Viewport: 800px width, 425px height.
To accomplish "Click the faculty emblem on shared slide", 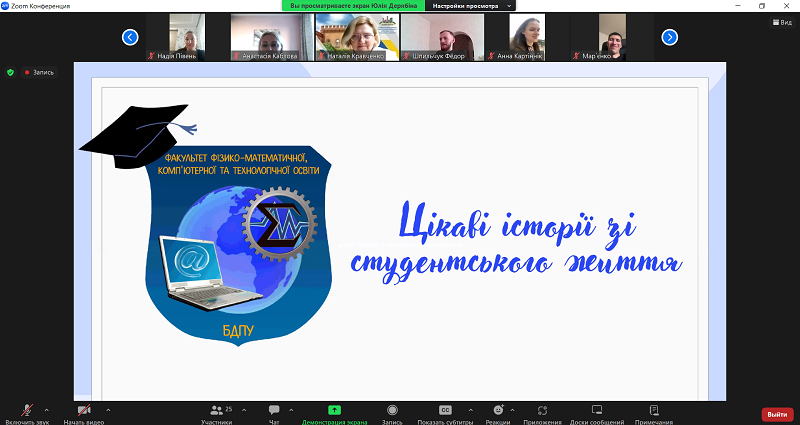I will click(238, 245).
